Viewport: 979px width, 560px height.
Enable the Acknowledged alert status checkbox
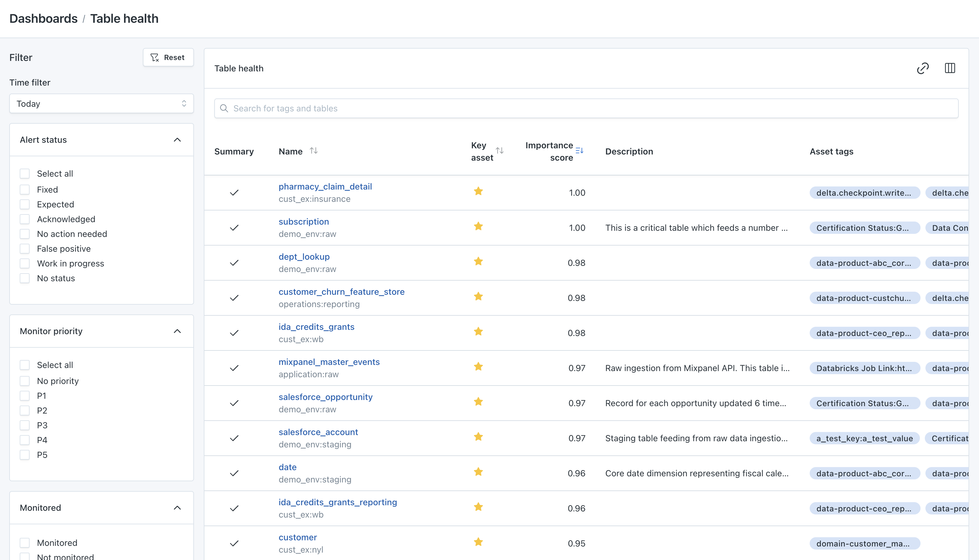coord(25,219)
